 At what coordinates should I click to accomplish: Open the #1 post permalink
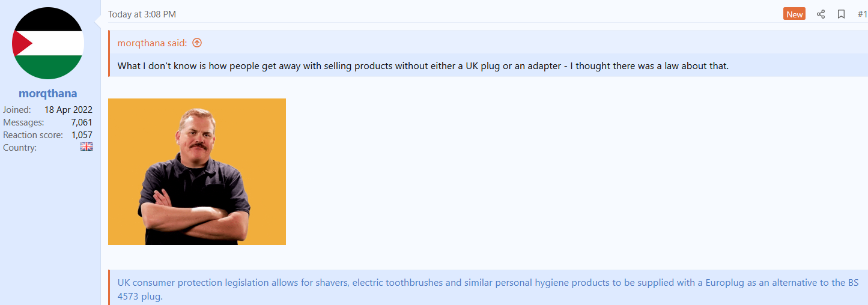click(x=862, y=14)
